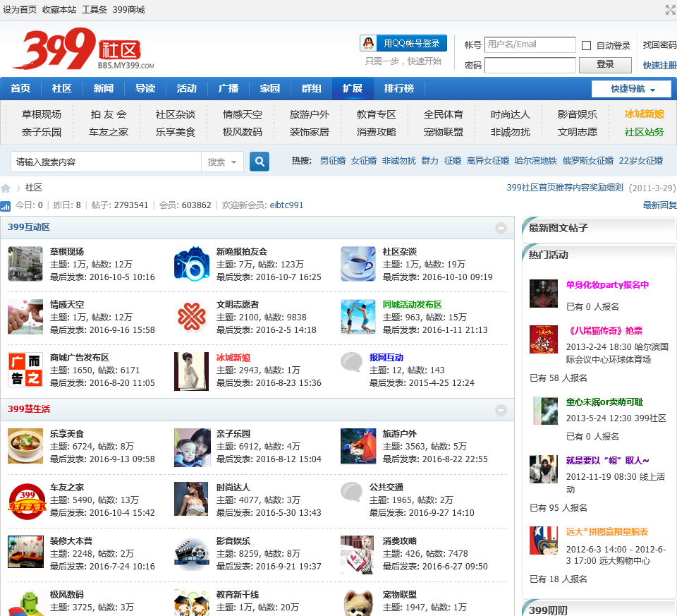Open the orange 冰城新娘 shortcut link

[644, 114]
